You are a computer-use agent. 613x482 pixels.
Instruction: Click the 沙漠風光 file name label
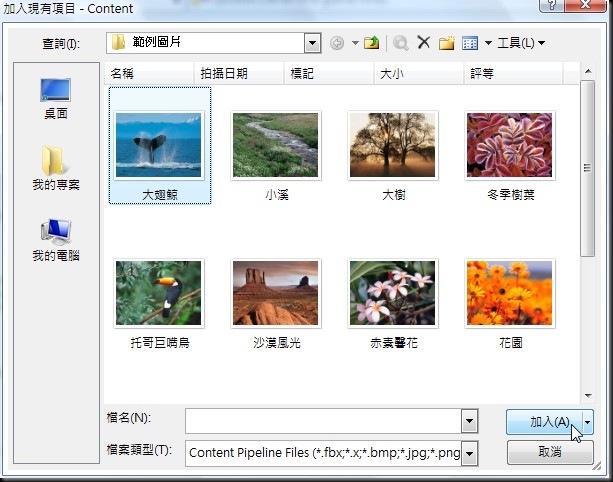coord(277,343)
